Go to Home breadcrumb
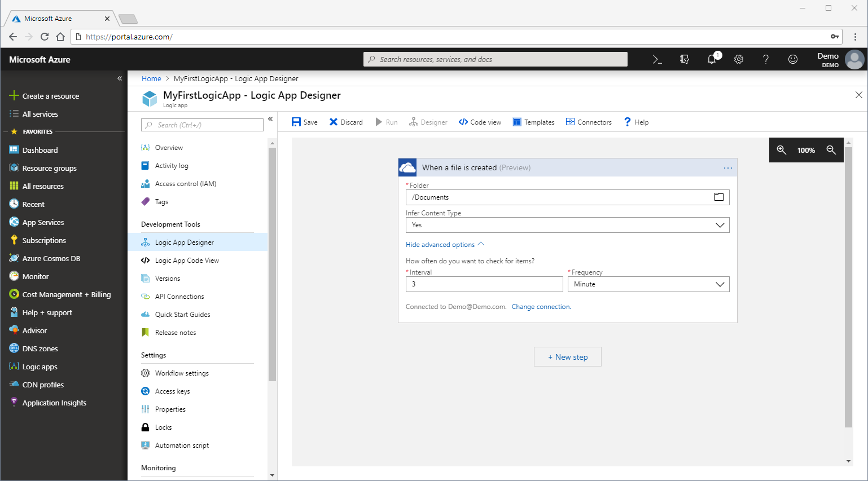The height and width of the screenshot is (481, 868). (x=151, y=79)
